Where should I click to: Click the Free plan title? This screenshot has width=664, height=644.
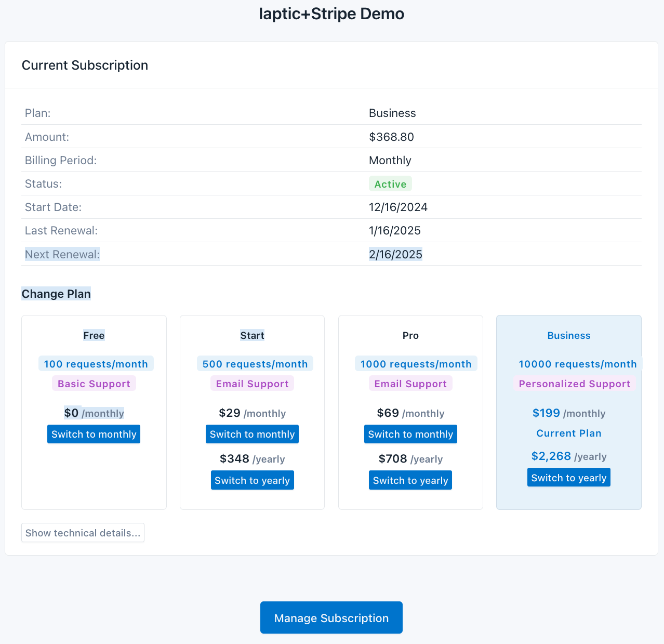pos(94,335)
